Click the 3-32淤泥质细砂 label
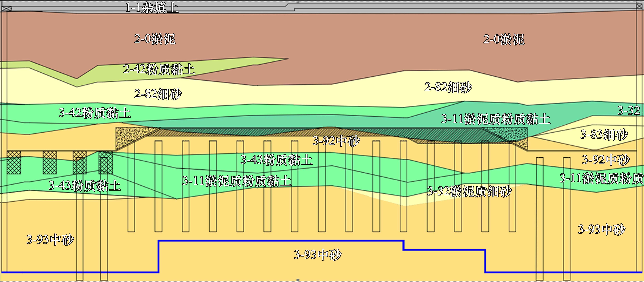 (469, 192)
